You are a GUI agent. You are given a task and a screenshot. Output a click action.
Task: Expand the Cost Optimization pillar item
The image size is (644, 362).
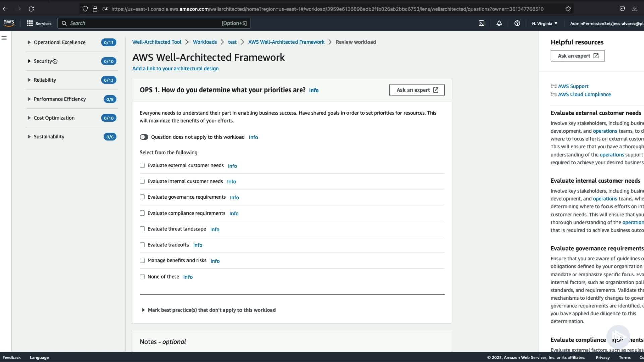pyautogui.click(x=29, y=118)
